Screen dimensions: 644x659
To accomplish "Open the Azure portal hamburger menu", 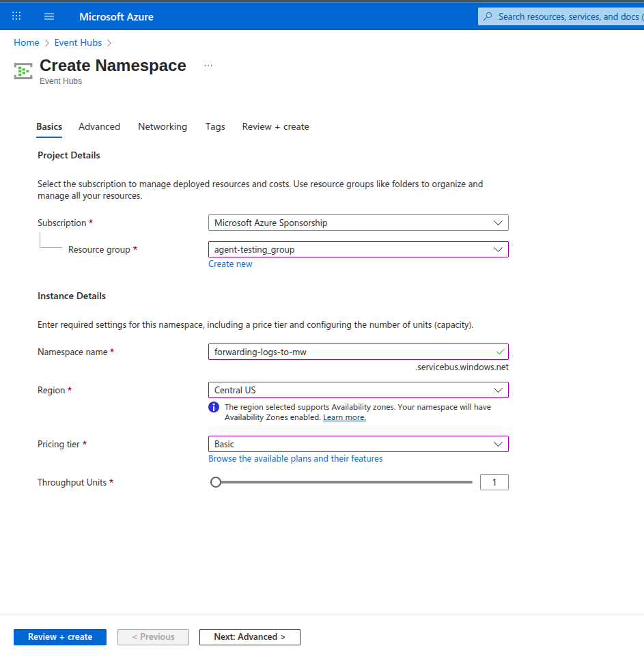I will (x=48, y=16).
